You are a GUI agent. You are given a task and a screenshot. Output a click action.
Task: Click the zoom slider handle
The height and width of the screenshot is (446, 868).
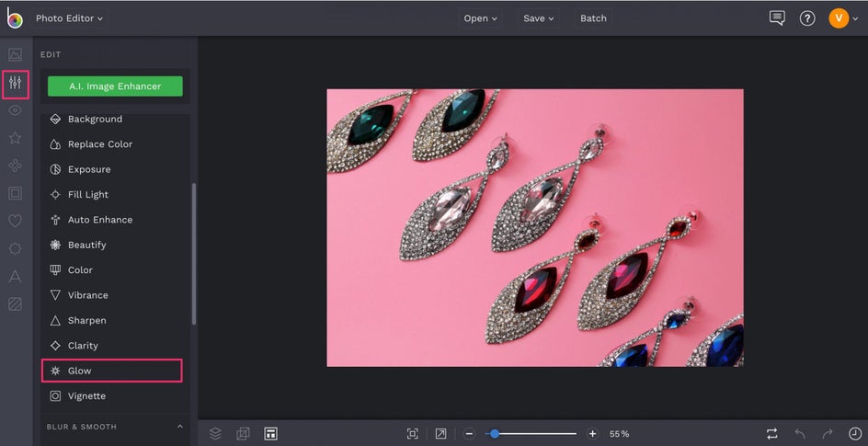pos(495,434)
